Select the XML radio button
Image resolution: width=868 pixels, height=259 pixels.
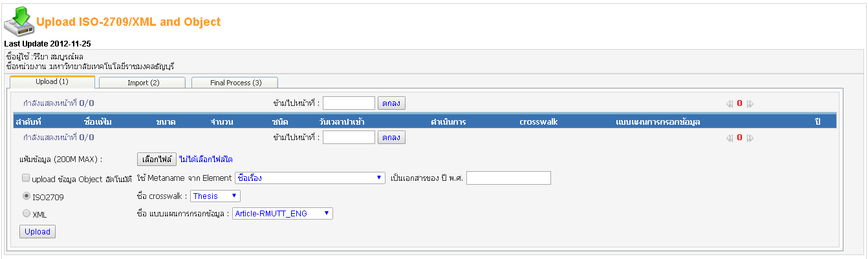tap(27, 213)
